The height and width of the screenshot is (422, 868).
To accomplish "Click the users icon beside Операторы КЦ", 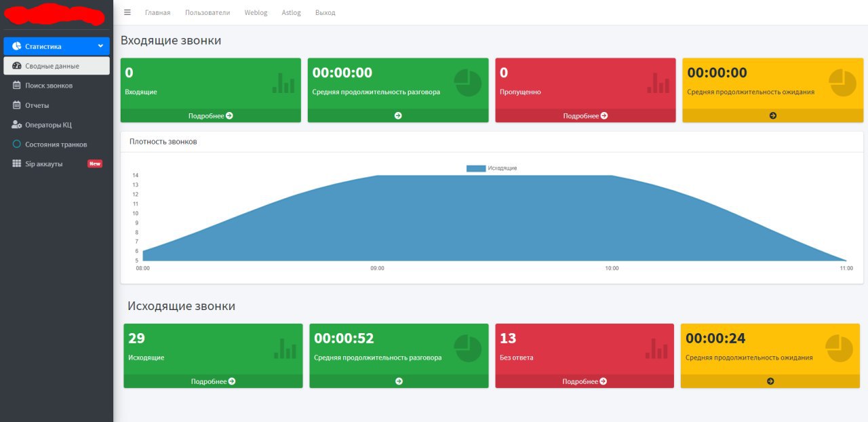I will 17,125.
